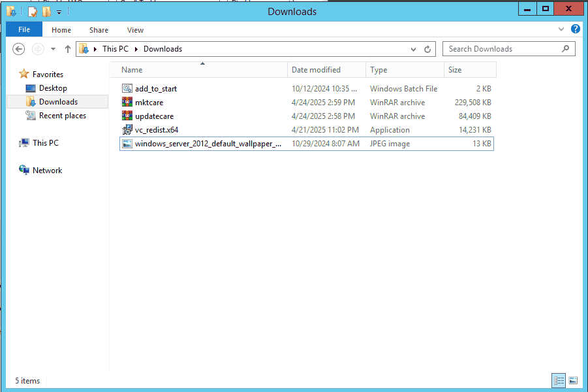Click the 4/21/2025 11:02 PM date cell
Viewport: 588px width, 392px height.
point(325,130)
